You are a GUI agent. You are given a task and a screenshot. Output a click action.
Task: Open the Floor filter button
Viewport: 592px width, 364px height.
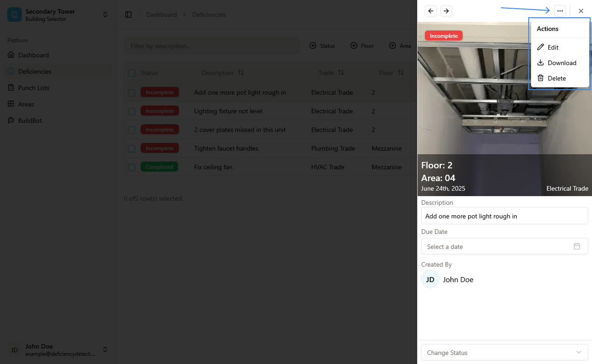pos(362,46)
